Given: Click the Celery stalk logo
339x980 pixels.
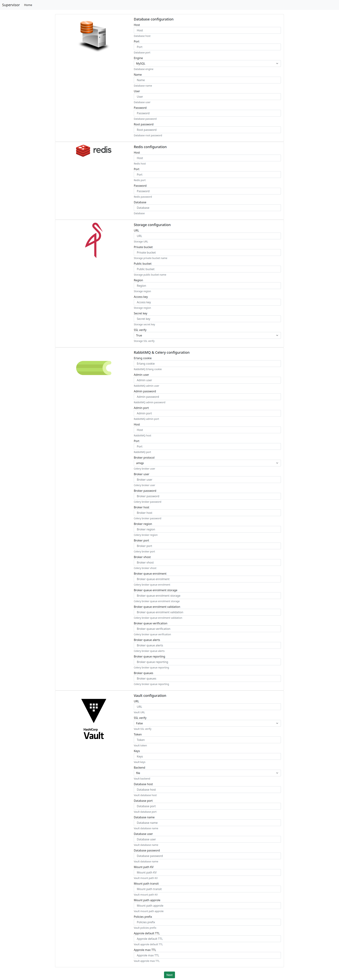Looking at the screenshot, I should 94,368.
